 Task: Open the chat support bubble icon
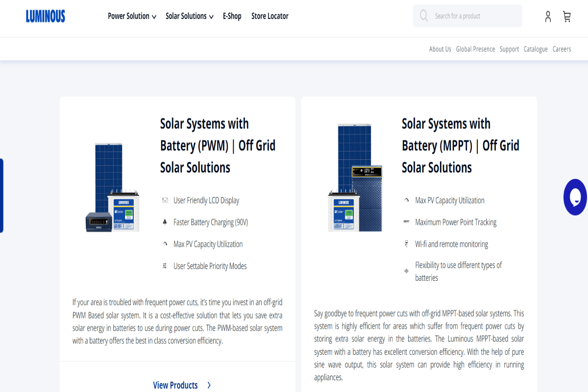coord(576,197)
